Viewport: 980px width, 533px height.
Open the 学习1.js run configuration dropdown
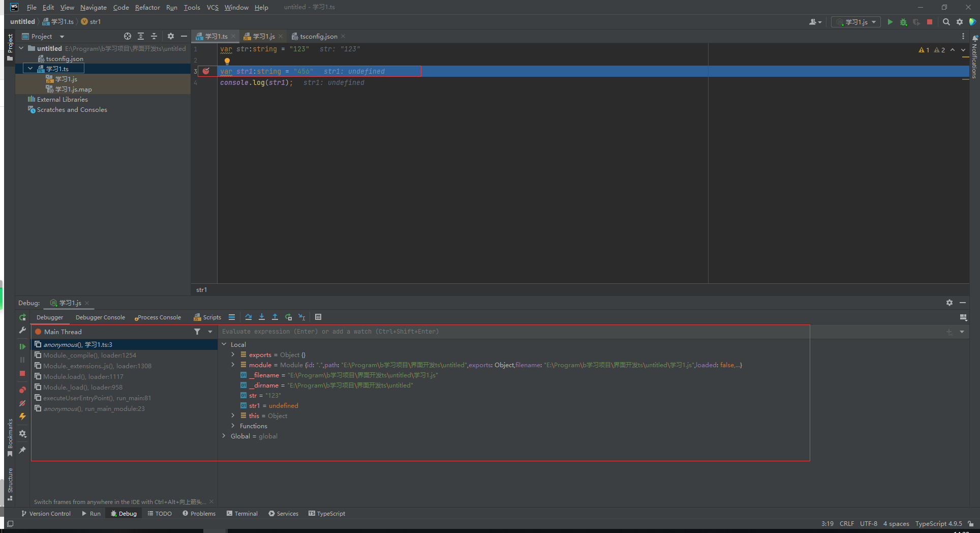(x=856, y=22)
